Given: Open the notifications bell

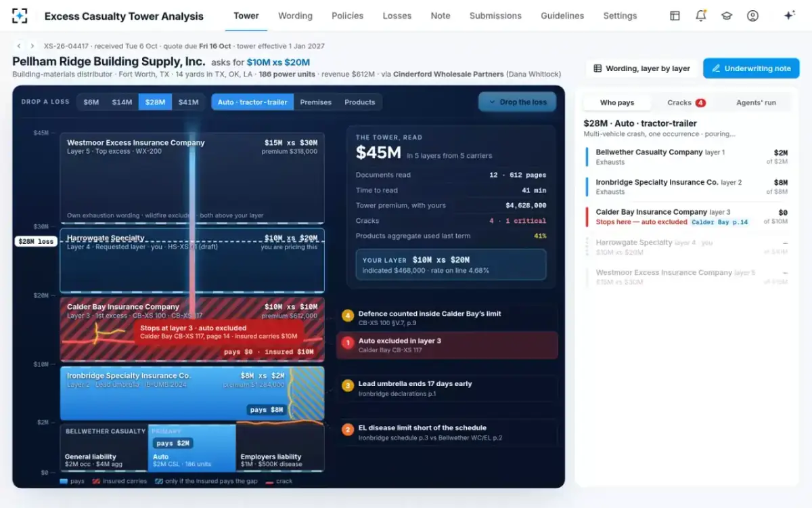Looking at the screenshot, I should point(701,16).
